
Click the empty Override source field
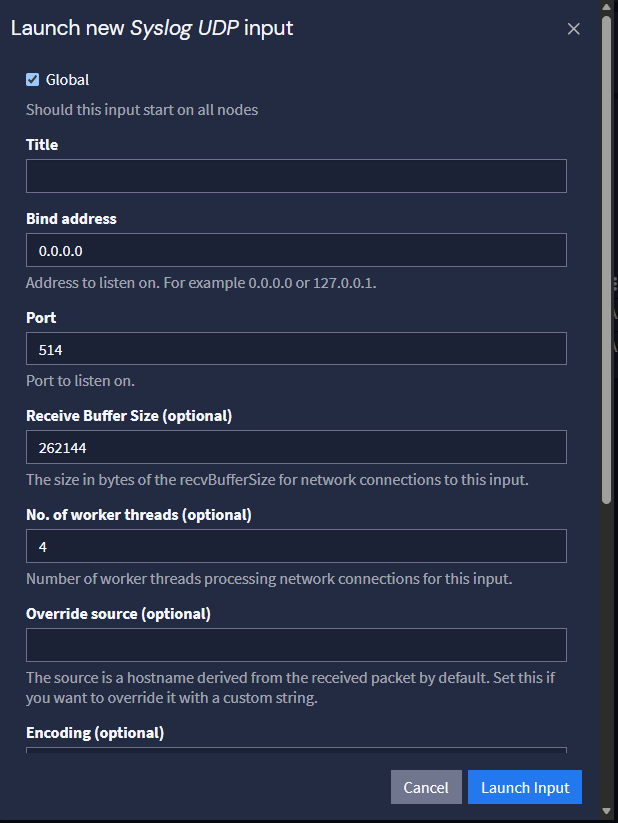(296, 645)
